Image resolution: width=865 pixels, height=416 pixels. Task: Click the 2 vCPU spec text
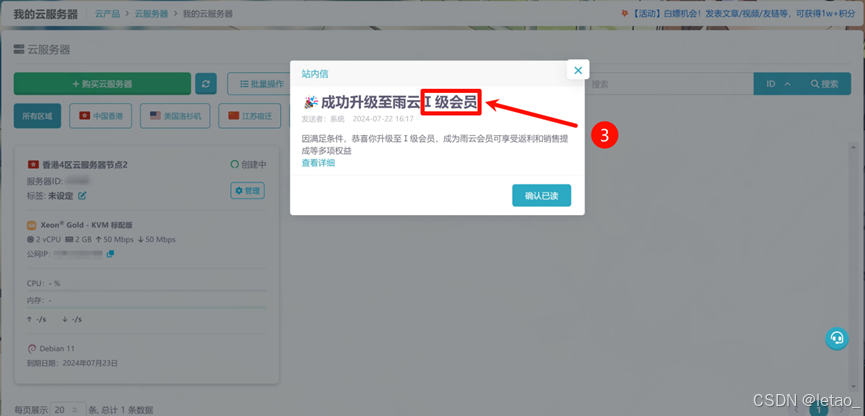[48, 239]
